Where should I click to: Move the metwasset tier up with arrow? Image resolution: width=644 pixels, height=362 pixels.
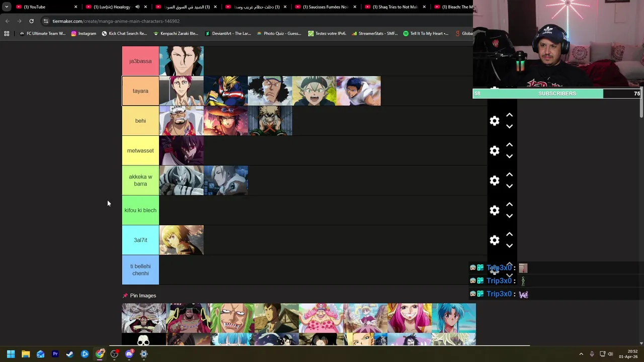509,145
